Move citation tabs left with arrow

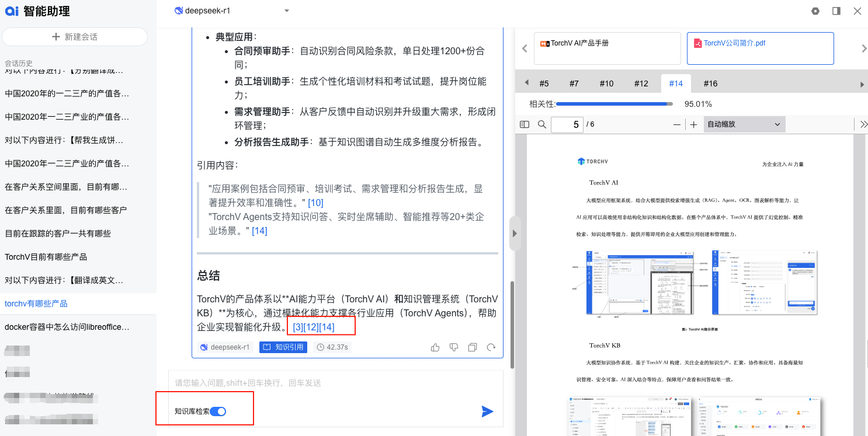(x=526, y=83)
